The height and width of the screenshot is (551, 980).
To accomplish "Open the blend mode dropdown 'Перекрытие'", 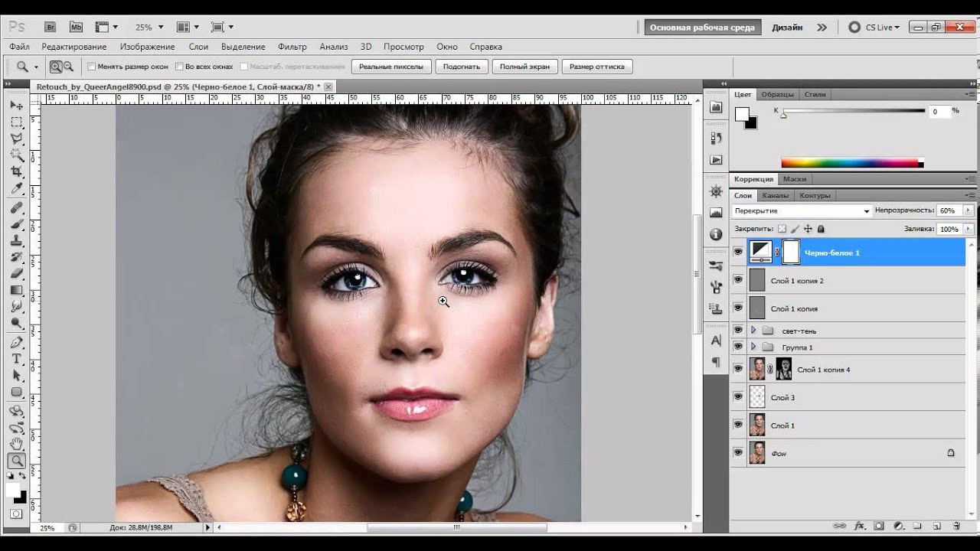I will 802,210.
